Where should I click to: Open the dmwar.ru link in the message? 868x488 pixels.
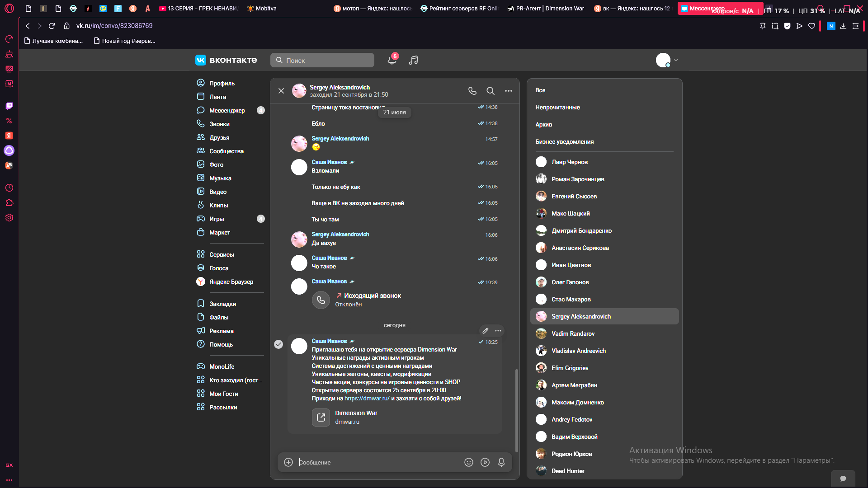pos(367,399)
